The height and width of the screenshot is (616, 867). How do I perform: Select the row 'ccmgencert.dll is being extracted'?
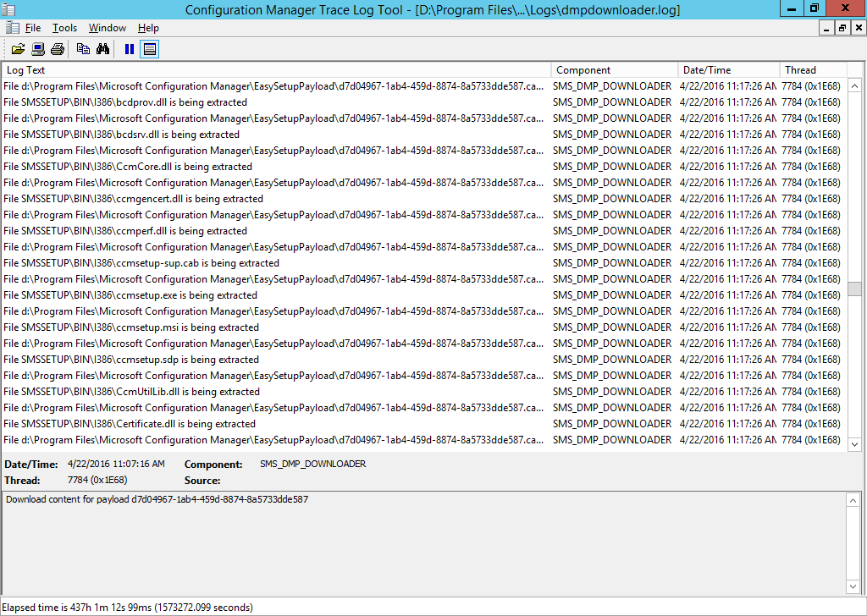click(x=423, y=198)
